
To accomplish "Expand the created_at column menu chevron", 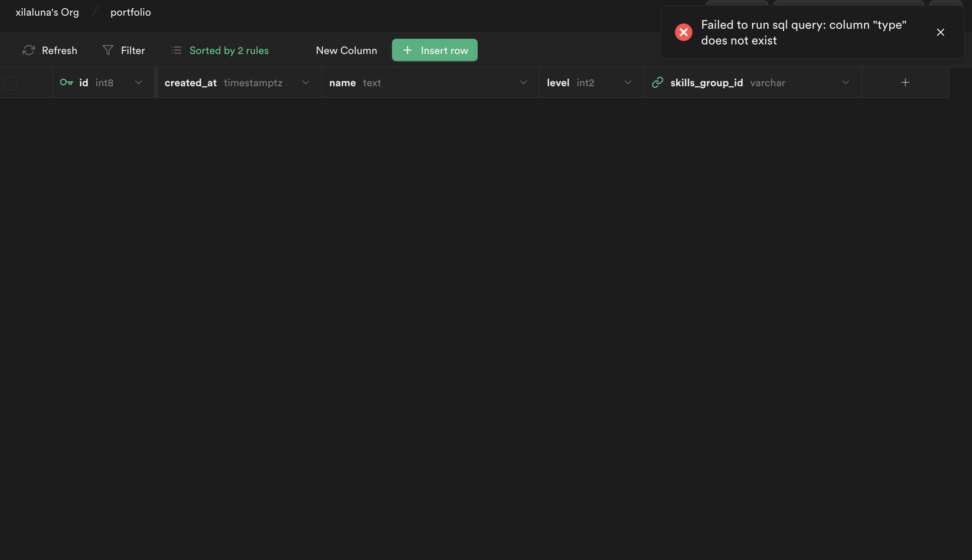I will click(x=306, y=82).
